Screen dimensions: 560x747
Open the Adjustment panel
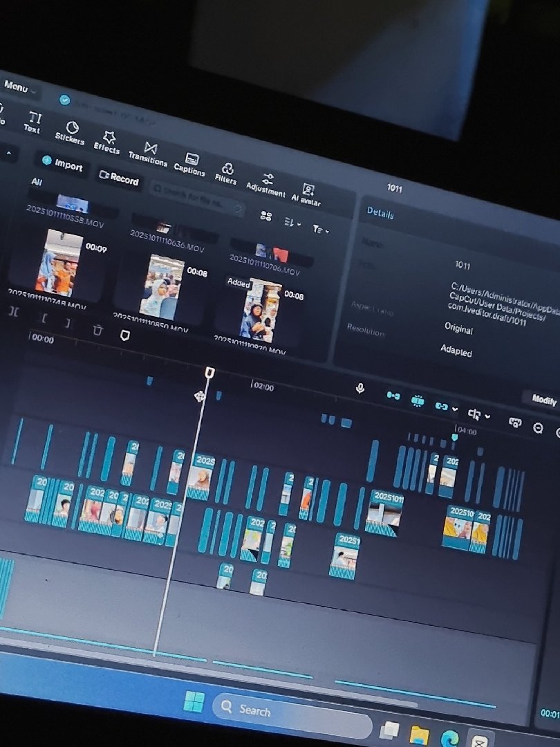(x=266, y=184)
